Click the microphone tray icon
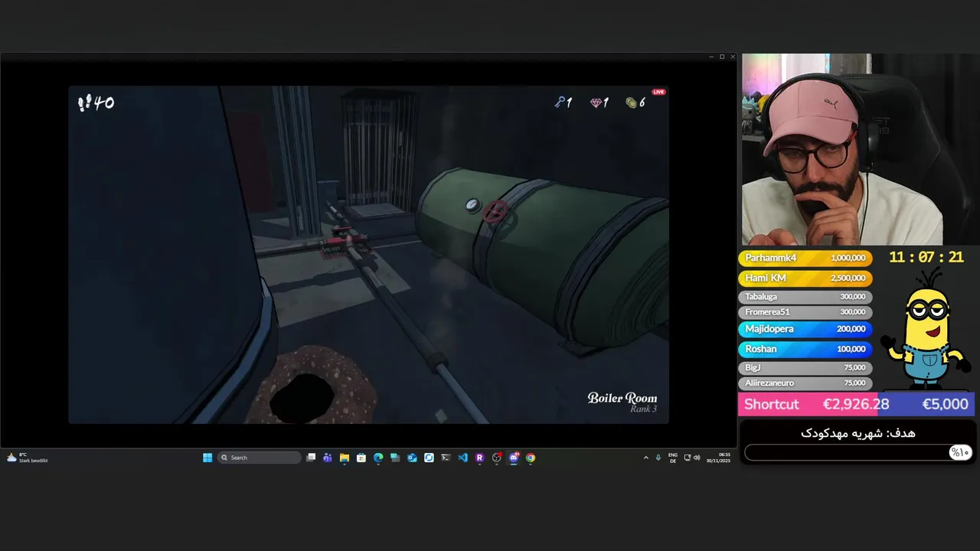Viewport: 980px width, 551px height. pos(658,458)
